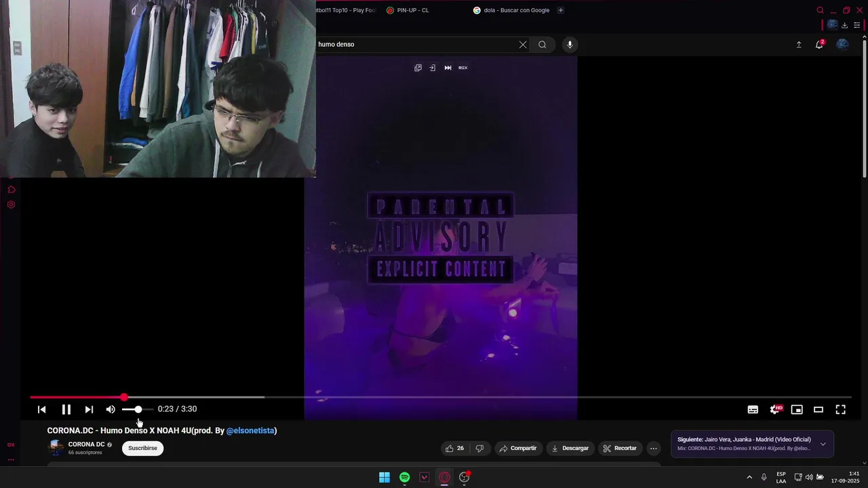This screenshot has height=488, width=868.
Task: Open the taskbar app with red notification dot
Action: (465, 477)
